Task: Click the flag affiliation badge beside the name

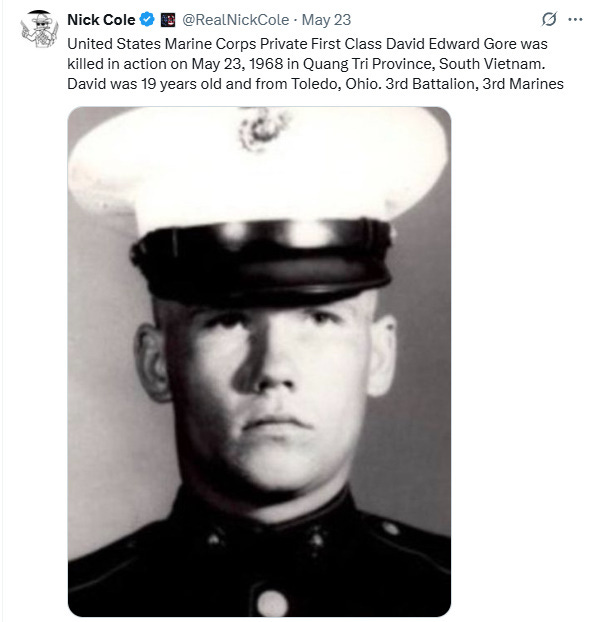Action: tap(168, 20)
